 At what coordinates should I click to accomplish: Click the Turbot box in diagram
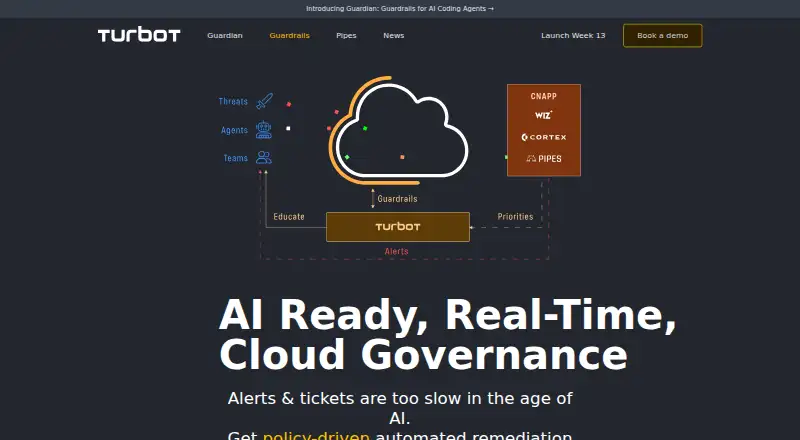398,227
